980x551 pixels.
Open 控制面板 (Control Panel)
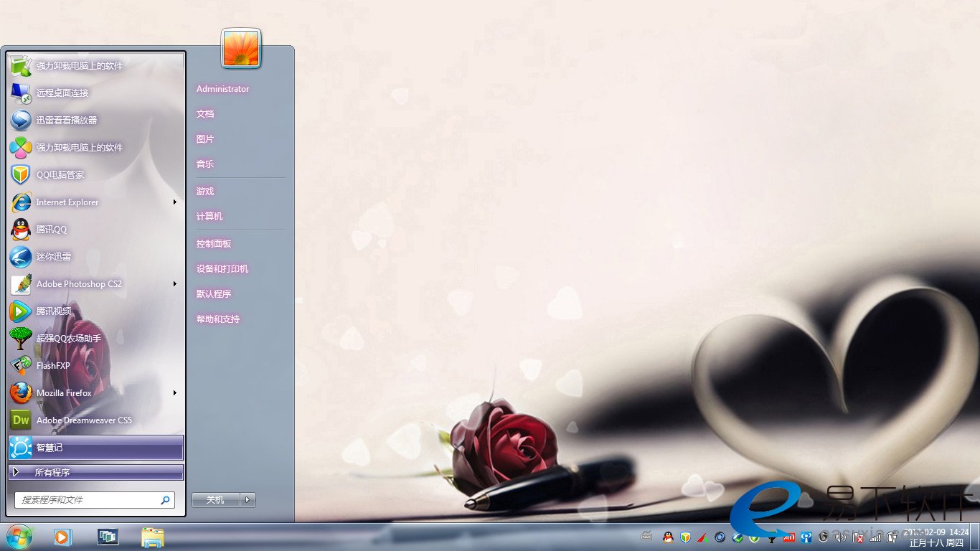pos(214,244)
